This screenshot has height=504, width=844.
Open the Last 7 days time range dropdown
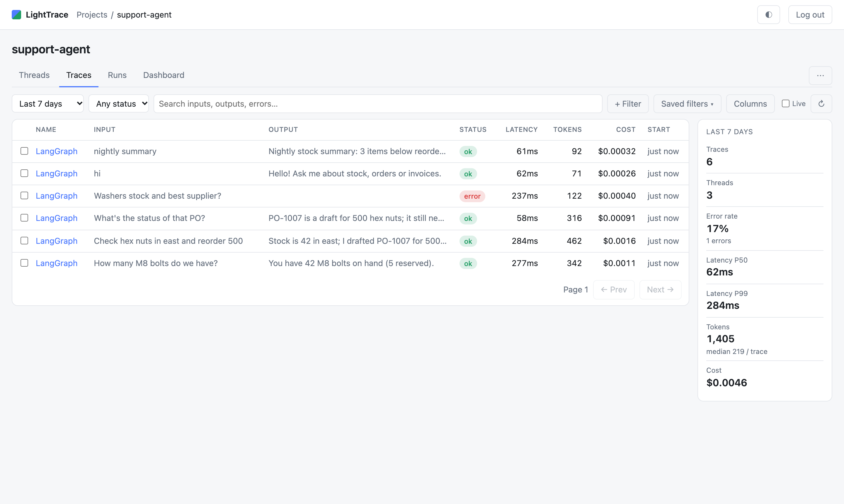click(47, 104)
